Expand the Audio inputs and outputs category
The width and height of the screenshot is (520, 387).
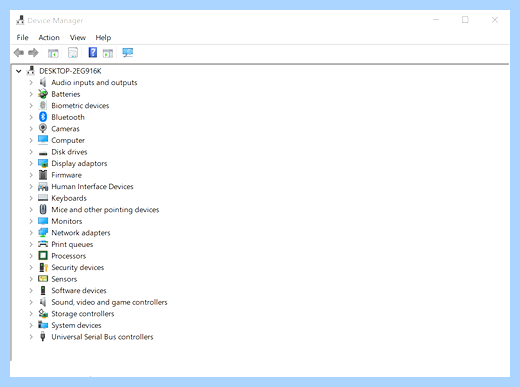coord(31,82)
